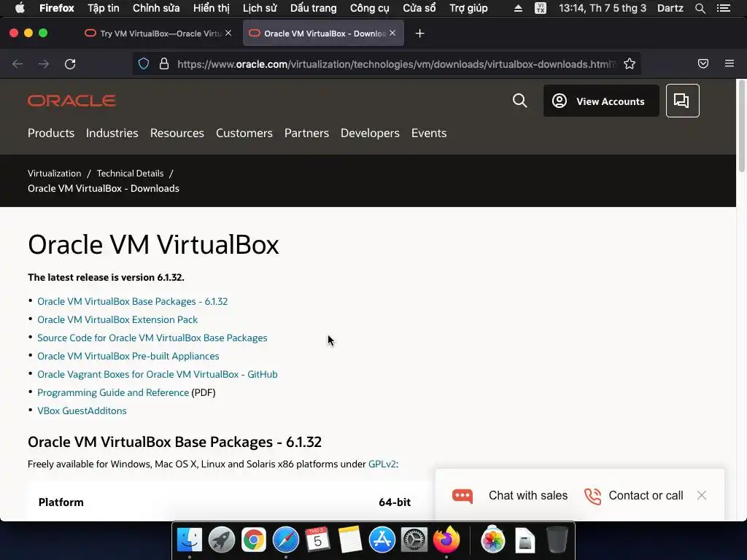Open Photos from the dock
Viewport: 747px width, 560px height.
click(493, 540)
